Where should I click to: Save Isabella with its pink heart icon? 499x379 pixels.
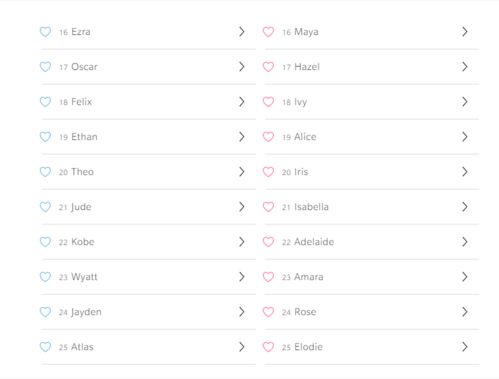268,207
